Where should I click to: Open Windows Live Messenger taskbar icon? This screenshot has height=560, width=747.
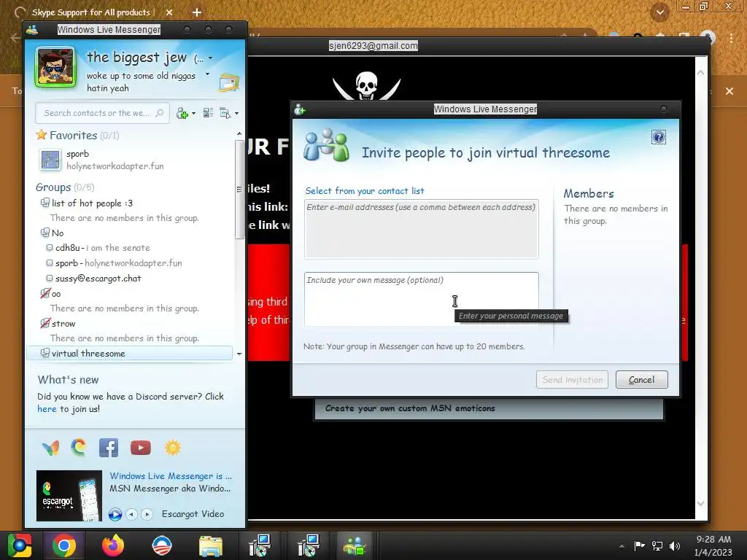coord(355,545)
